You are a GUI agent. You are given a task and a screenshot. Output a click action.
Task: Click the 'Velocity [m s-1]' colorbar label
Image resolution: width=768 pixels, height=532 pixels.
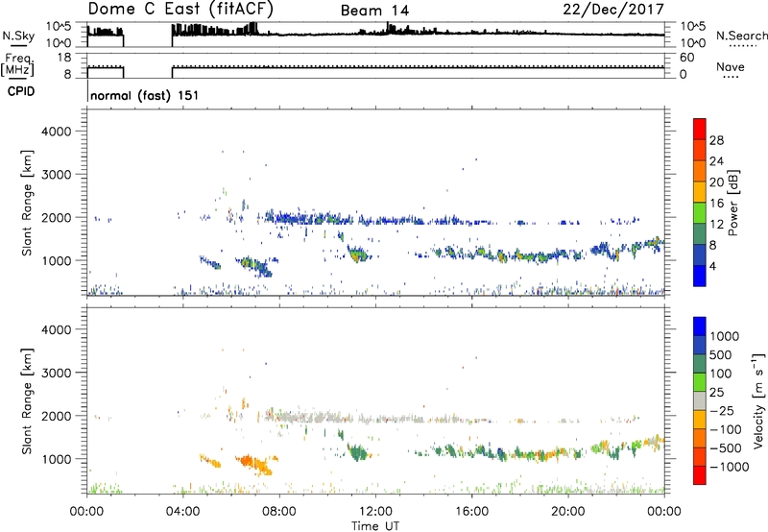758,400
